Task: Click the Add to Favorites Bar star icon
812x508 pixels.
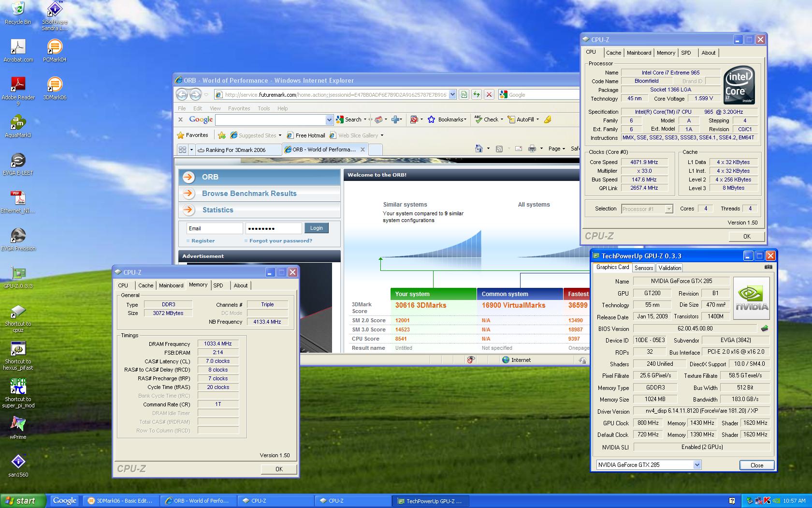Action: [222, 135]
